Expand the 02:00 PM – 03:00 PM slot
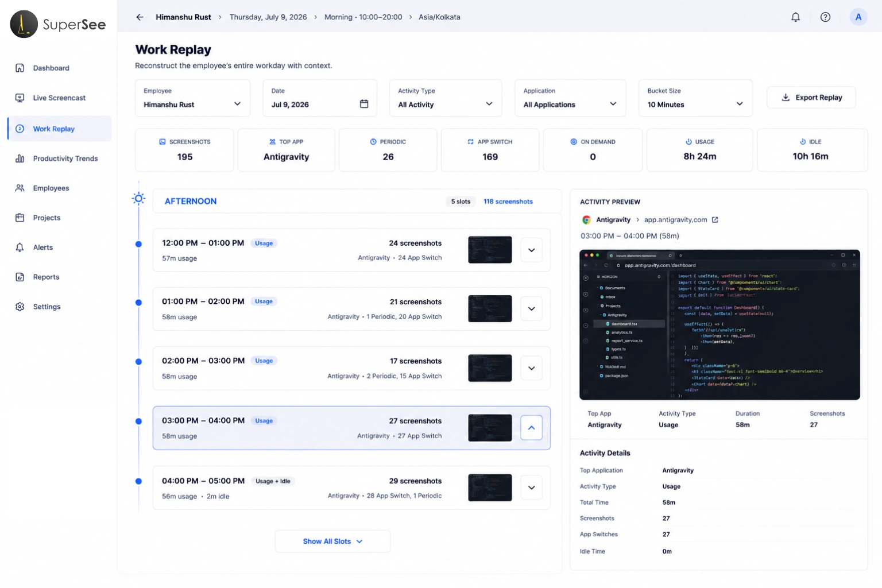Viewport: 882px width, 588px height. tap(531, 368)
